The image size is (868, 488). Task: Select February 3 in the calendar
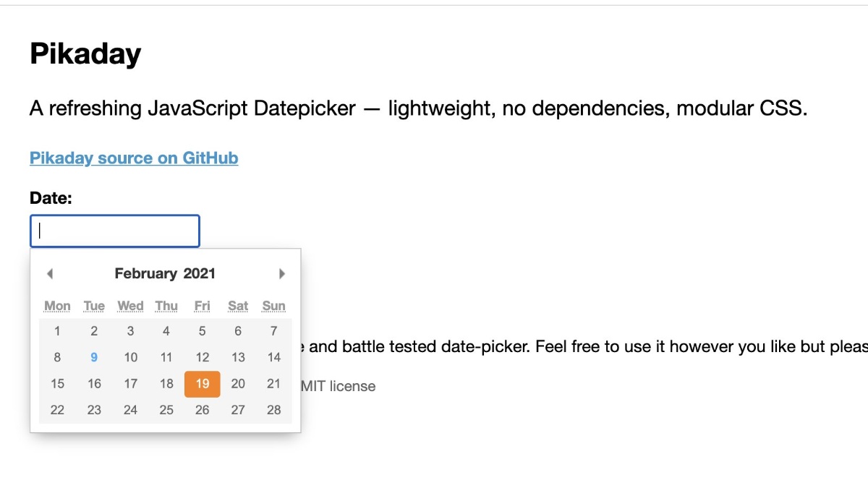[130, 332]
